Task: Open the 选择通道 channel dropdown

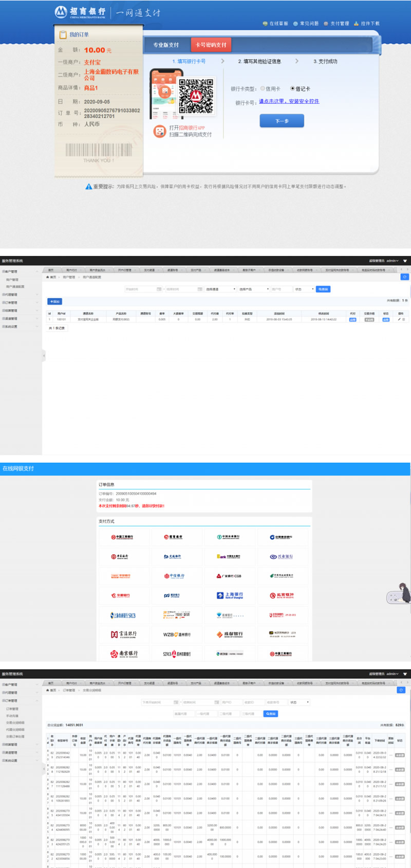Action: 220,289
